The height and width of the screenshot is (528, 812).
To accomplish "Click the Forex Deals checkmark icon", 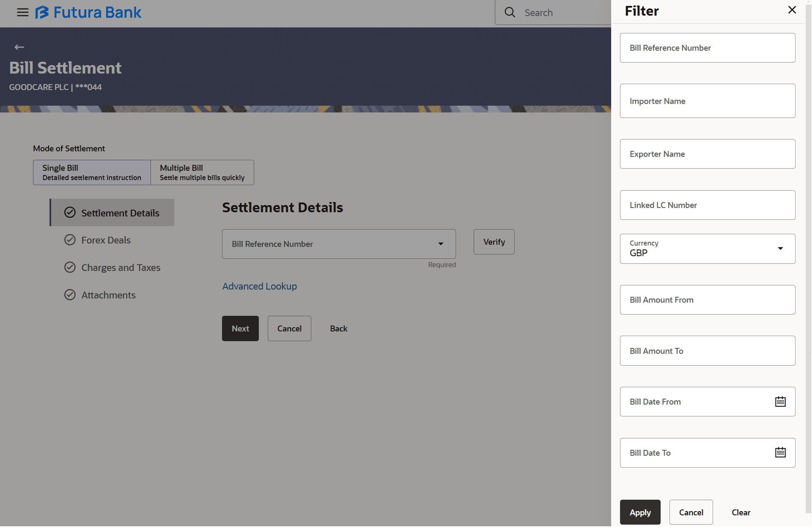I will [x=70, y=240].
